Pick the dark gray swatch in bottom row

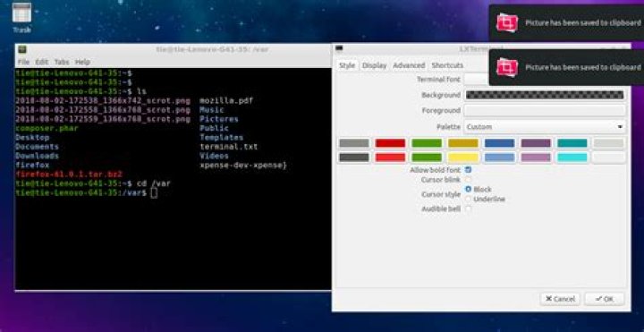[x=353, y=157]
